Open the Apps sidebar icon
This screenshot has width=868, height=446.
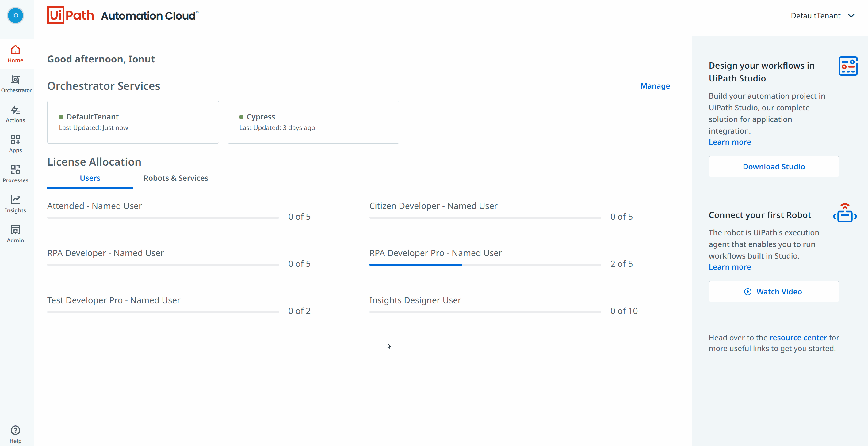(15, 144)
